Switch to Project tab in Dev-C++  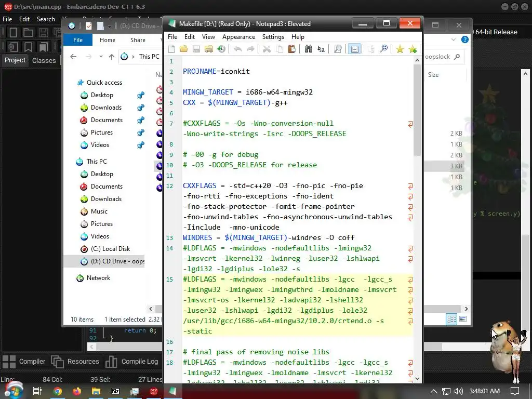pyautogui.click(x=15, y=60)
